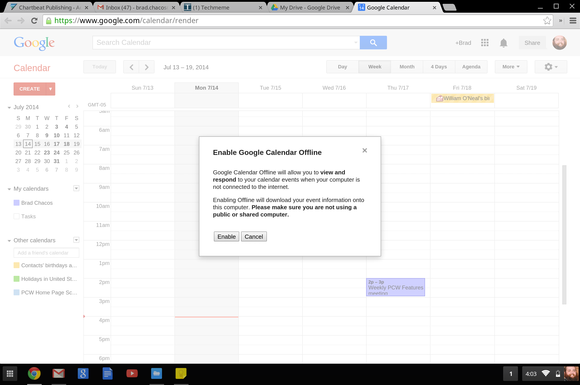
Task: Click the calendar vertical scrollbar
Action: pos(564,235)
